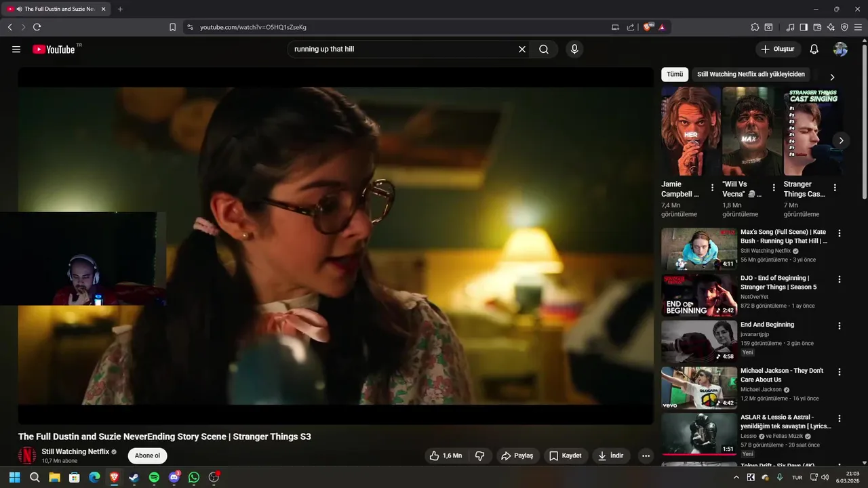Bookmark this page with the bookmark icon
The image size is (868, 488).
tap(172, 27)
